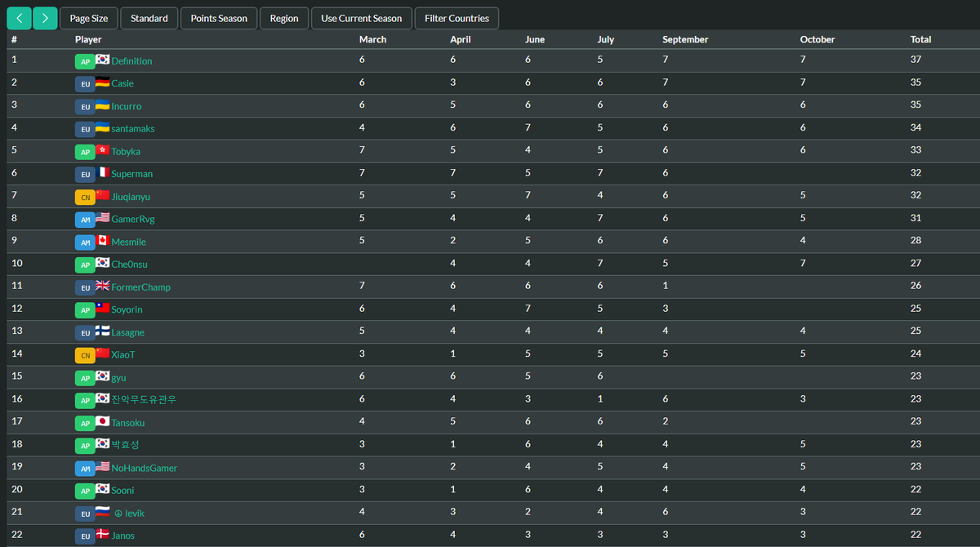Click South Korea flag beside gyu
The height and width of the screenshot is (547, 980).
tap(102, 376)
